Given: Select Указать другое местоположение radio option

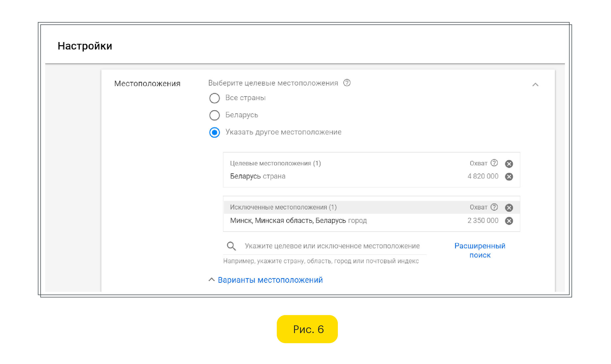Looking at the screenshot, I should 214,132.
